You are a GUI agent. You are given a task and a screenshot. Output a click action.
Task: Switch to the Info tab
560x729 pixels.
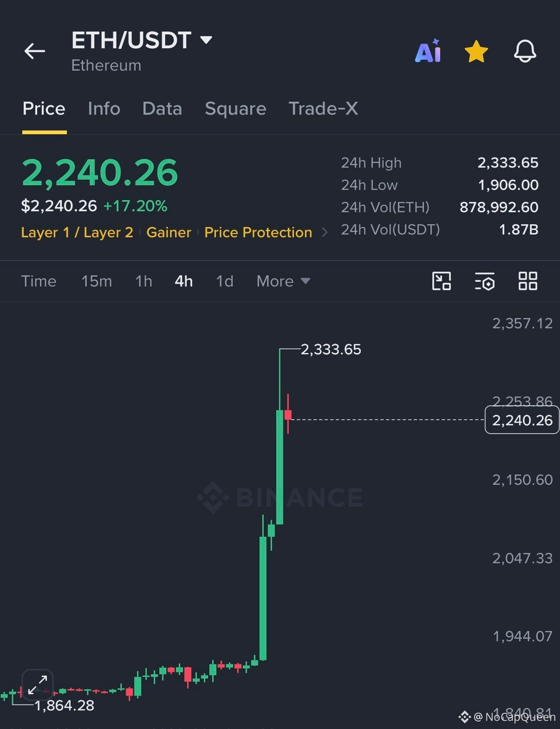pyautogui.click(x=104, y=109)
